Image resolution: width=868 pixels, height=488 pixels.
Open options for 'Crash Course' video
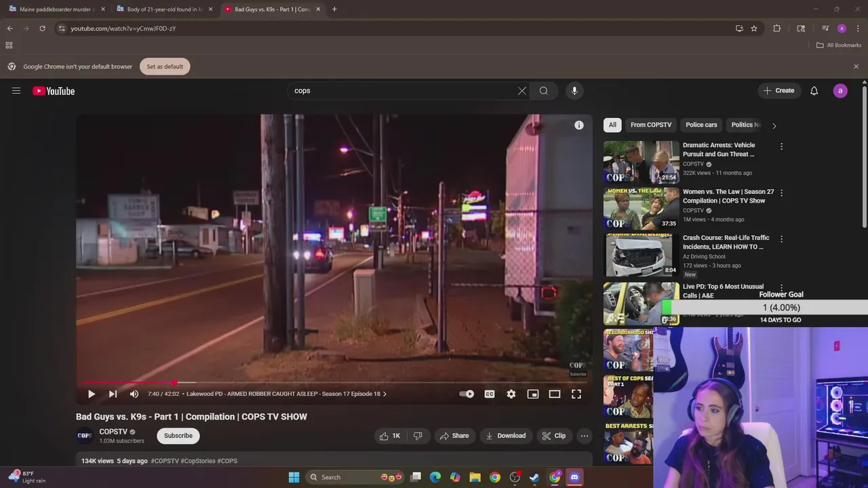click(781, 239)
